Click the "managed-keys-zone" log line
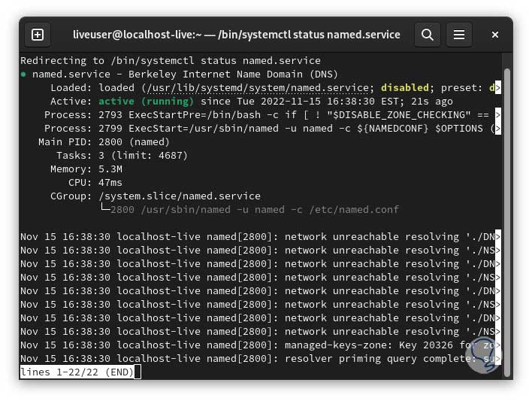The width and height of the screenshot is (532, 401). [259, 345]
